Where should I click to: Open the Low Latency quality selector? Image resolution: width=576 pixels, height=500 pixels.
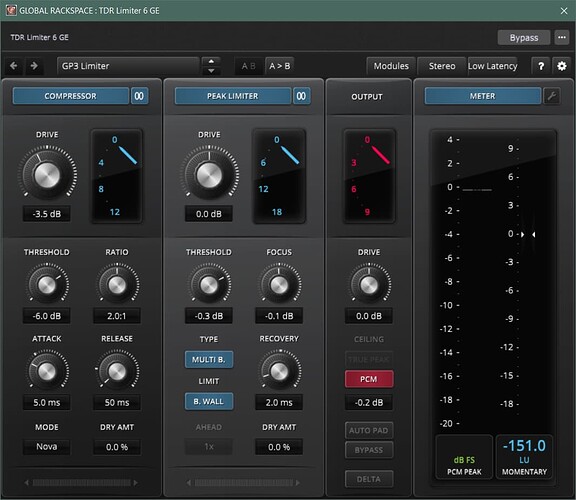(x=493, y=66)
